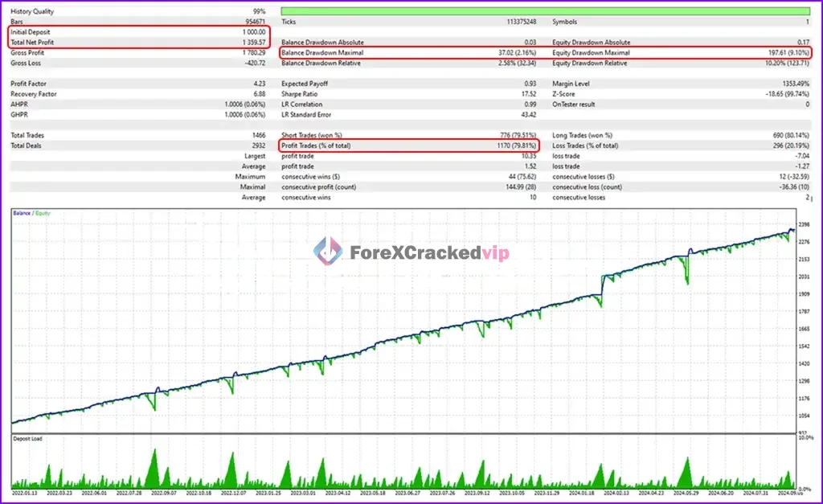823x504 pixels.
Task: Click the Long Trades won percentage row
Action: (x=583, y=135)
